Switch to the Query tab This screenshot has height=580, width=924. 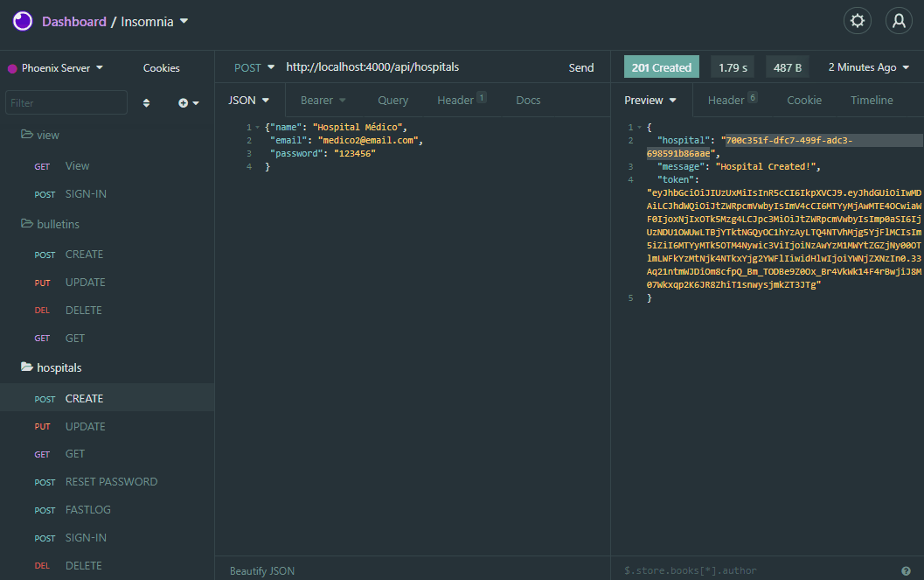[x=393, y=101]
